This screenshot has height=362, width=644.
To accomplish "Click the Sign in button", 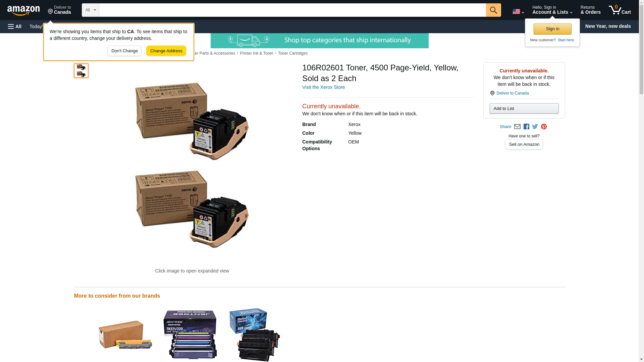I will click(552, 29).
